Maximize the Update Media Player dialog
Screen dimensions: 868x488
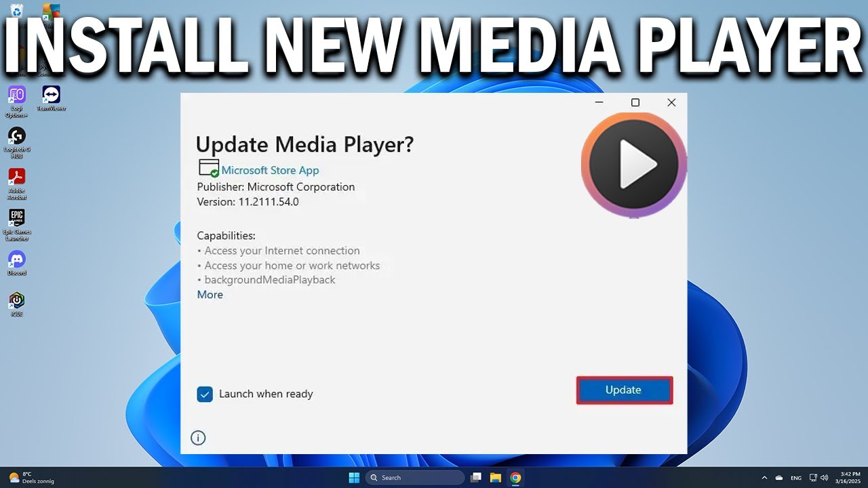click(x=635, y=102)
